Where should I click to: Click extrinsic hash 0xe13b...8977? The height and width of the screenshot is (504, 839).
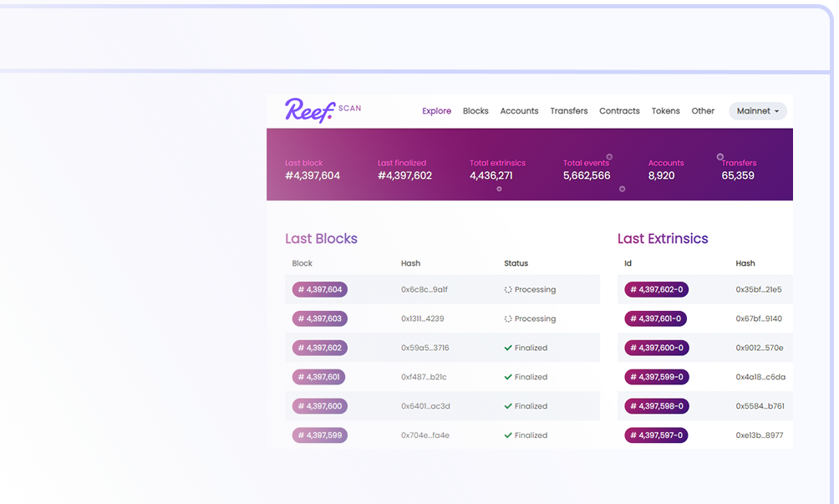point(760,435)
